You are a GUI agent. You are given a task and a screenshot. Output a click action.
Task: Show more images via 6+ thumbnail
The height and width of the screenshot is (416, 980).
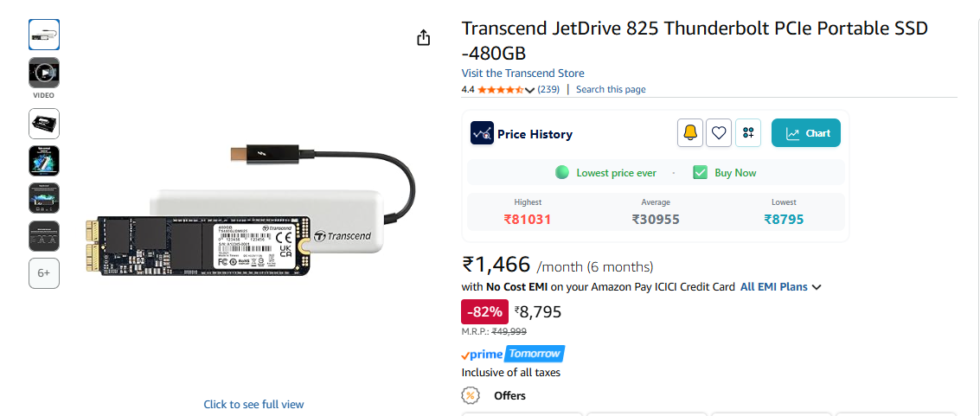click(44, 273)
